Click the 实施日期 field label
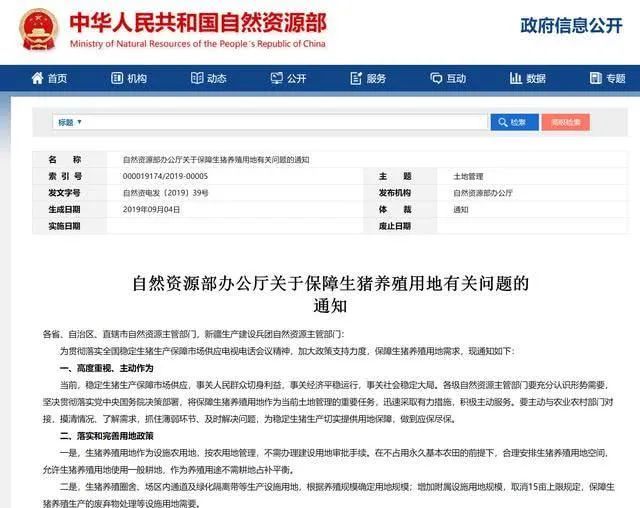The image size is (640, 508). click(64, 226)
